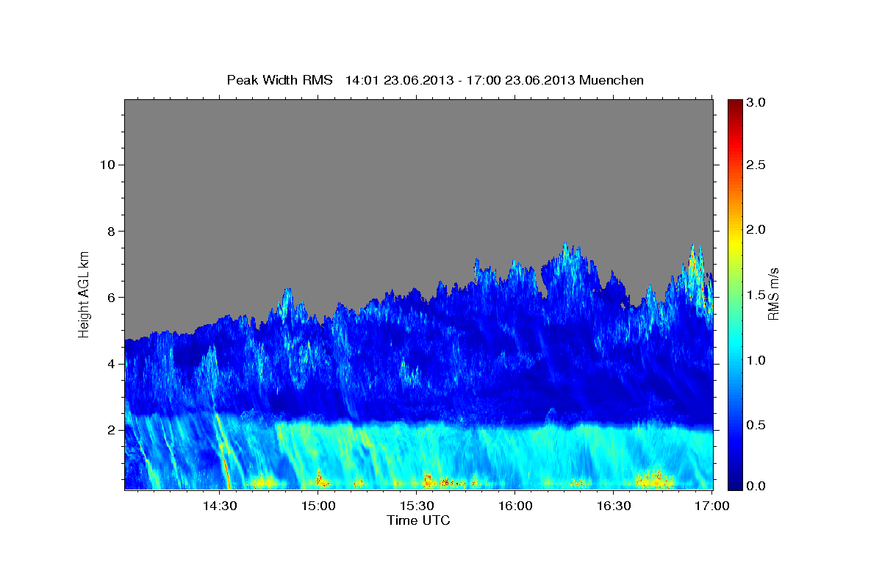
Task: Click the '17:00' time tick label
Action: coord(713,506)
